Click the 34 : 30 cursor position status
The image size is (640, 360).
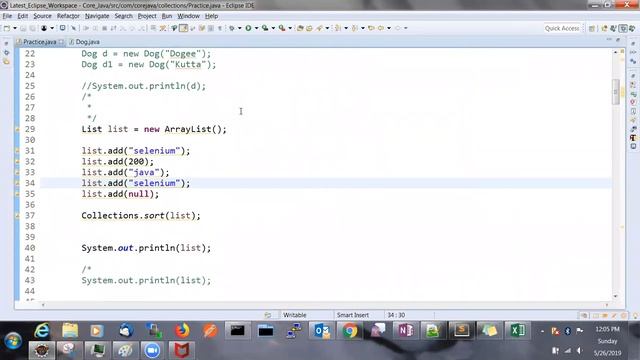(396, 315)
